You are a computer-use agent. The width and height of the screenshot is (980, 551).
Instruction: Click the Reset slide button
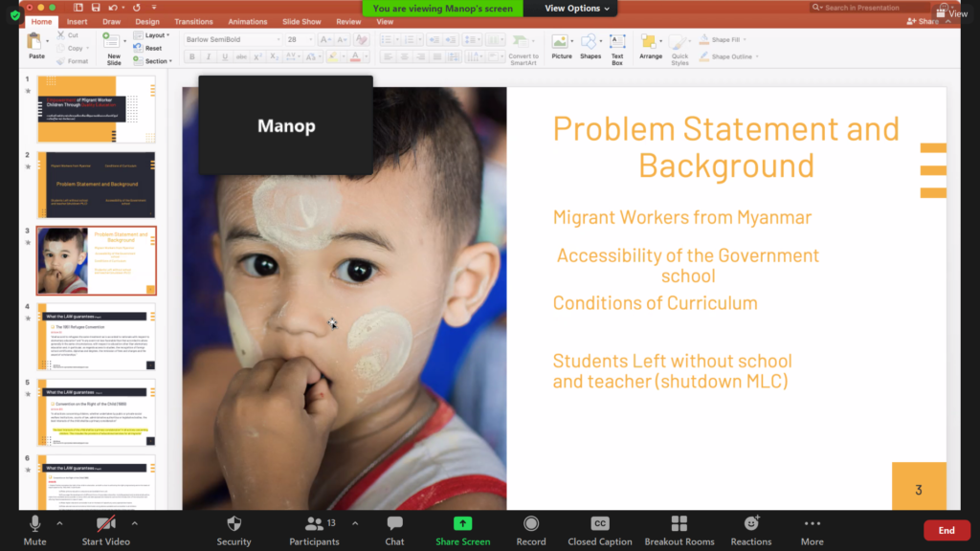tap(147, 48)
